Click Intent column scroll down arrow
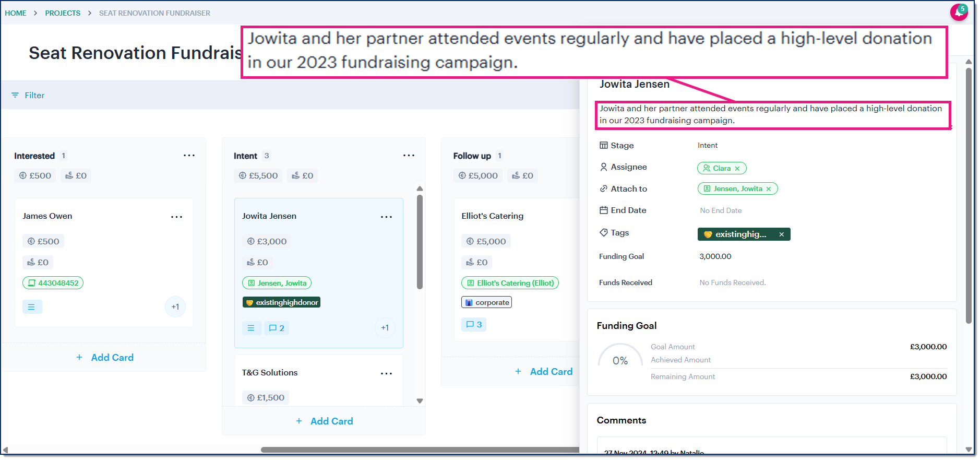 point(420,401)
